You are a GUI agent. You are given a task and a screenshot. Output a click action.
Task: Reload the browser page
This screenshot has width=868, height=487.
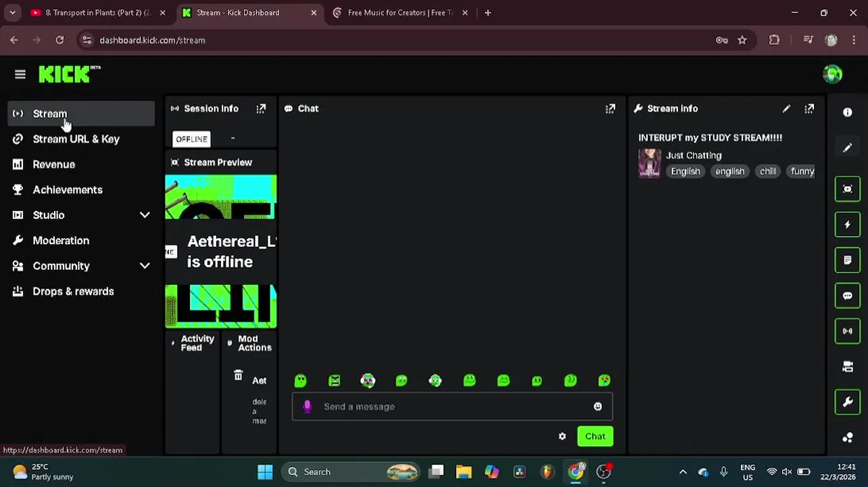pos(59,40)
